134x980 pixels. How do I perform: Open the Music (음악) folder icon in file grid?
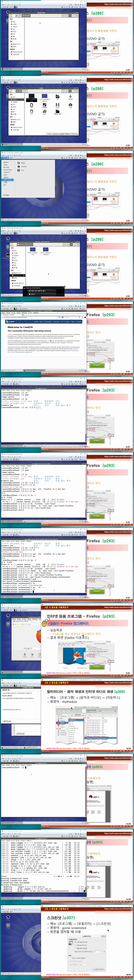tap(45, 111)
